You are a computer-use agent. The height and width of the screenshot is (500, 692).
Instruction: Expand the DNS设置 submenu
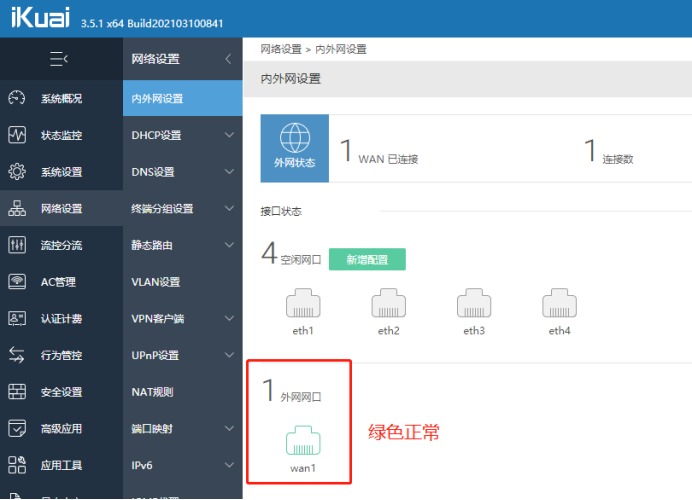229,172
